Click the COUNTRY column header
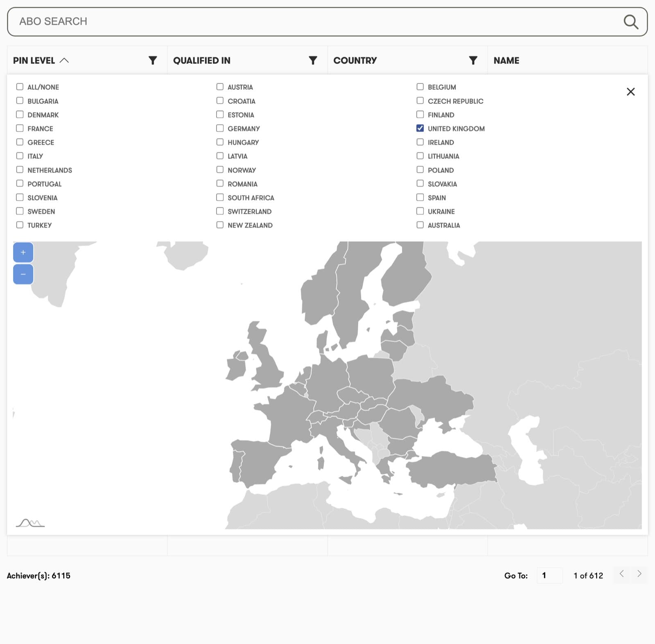Screen dimensions: 655x644 coord(355,61)
